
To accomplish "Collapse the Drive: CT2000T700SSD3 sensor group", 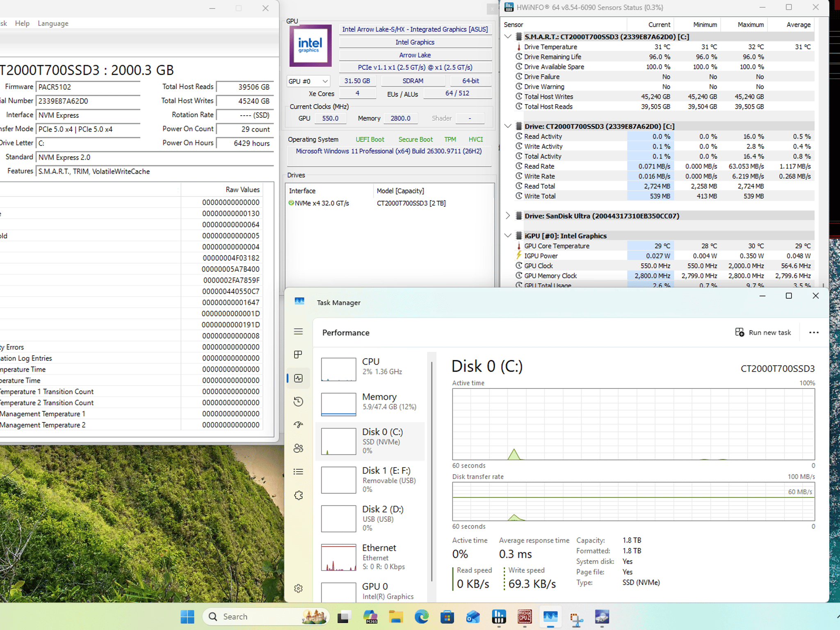I will [508, 126].
